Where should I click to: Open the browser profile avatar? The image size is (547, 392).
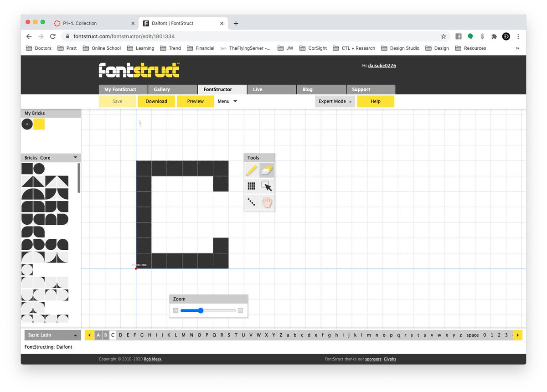click(506, 36)
